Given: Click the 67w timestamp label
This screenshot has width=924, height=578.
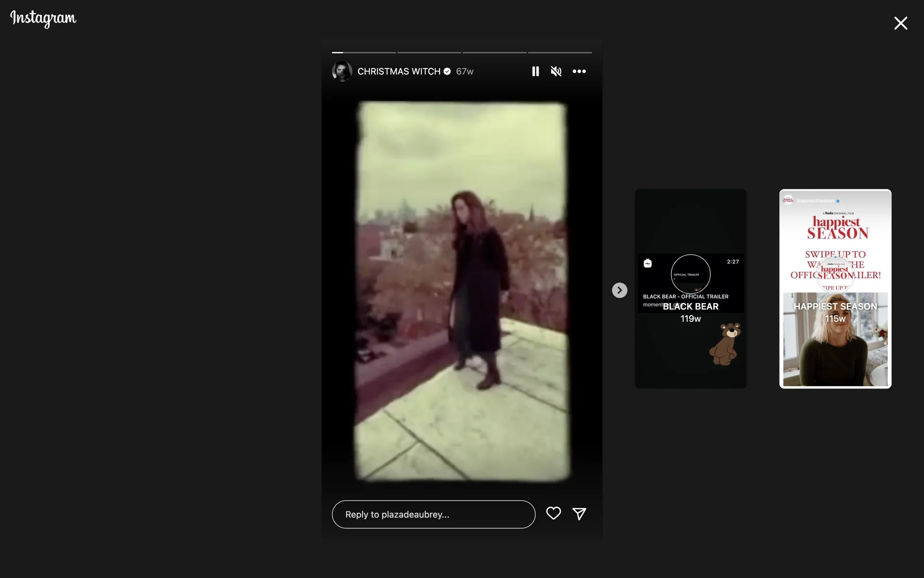Looking at the screenshot, I should 464,71.
